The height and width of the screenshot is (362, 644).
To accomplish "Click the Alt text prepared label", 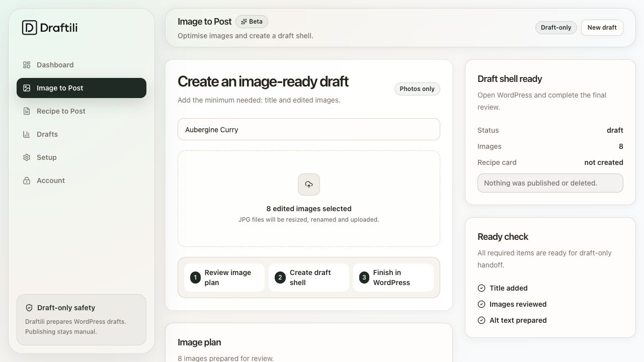I will 518,320.
